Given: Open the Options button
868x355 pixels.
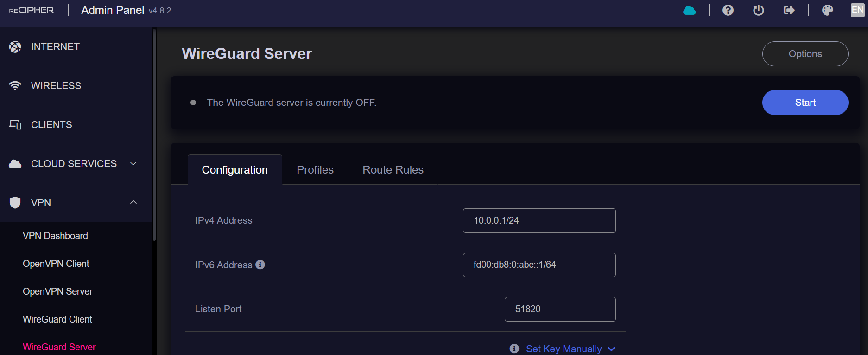Looking at the screenshot, I should [805, 54].
